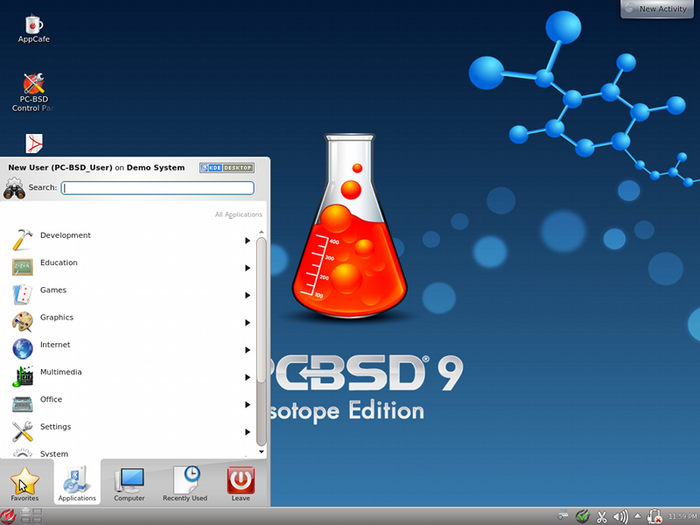Expand the Education submenu arrow
The width and height of the screenshot is (700, 525).
coord(247,268)
